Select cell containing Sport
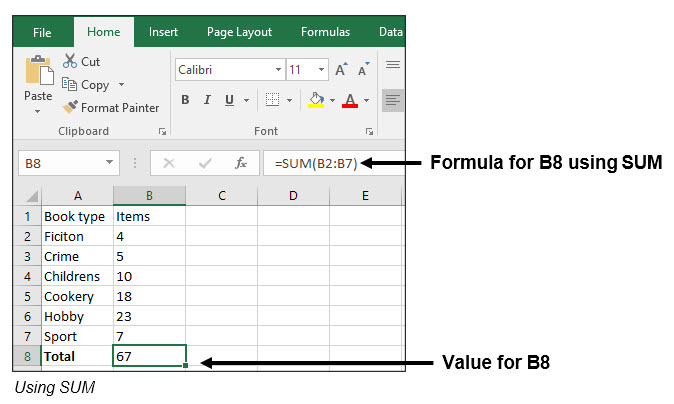 tap(77, 336)
